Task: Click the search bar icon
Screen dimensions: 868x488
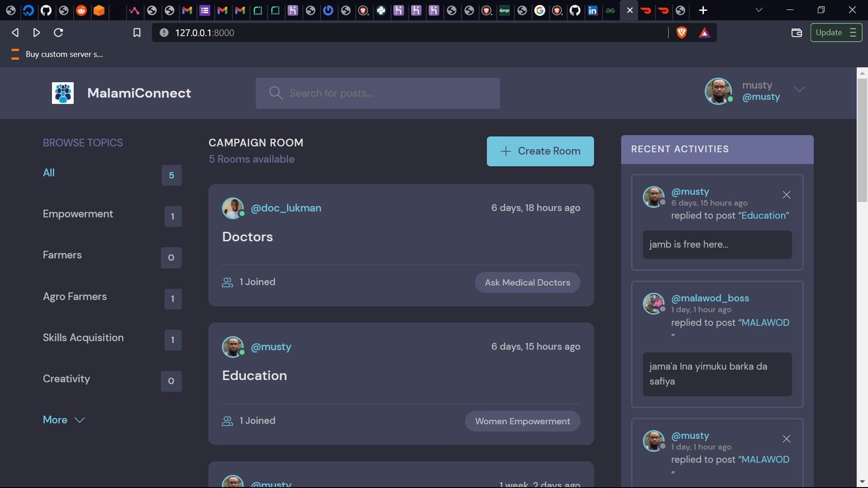Action: pos(275,93)
